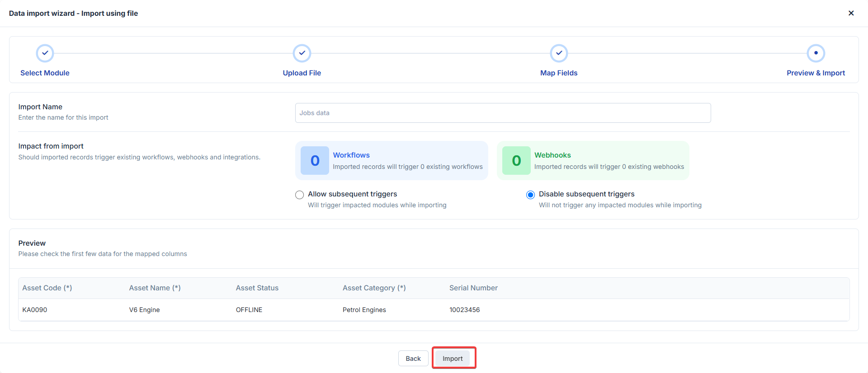Jump to the Upload File step label
This screenshot has height=373, width=868.
click(302, 73)
